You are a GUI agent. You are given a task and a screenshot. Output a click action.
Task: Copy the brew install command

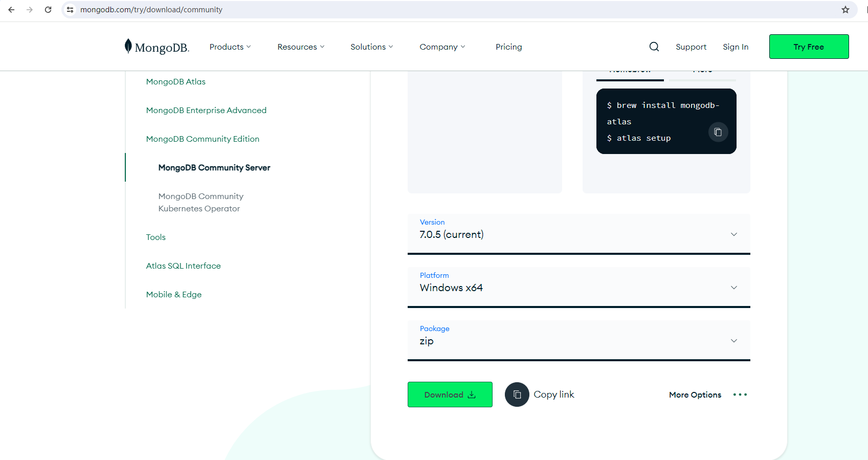coord(718,132)
